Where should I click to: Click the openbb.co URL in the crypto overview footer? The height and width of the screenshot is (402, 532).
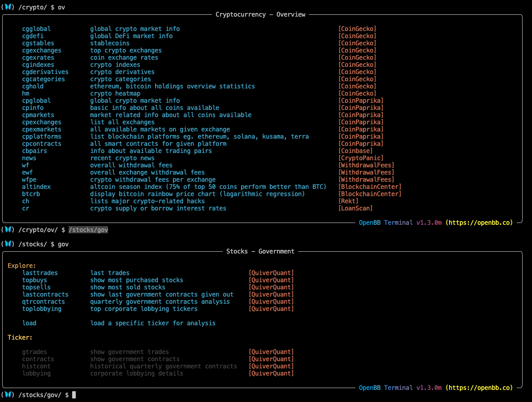[x=479, y=223]
